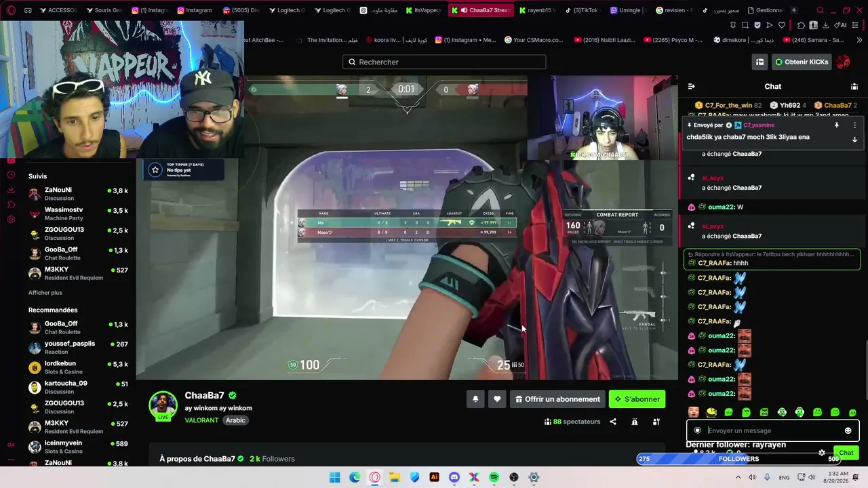Switch to the Umingle browser tab
Image resolution: width=868 pixels, height=488 pixels.
628,10
